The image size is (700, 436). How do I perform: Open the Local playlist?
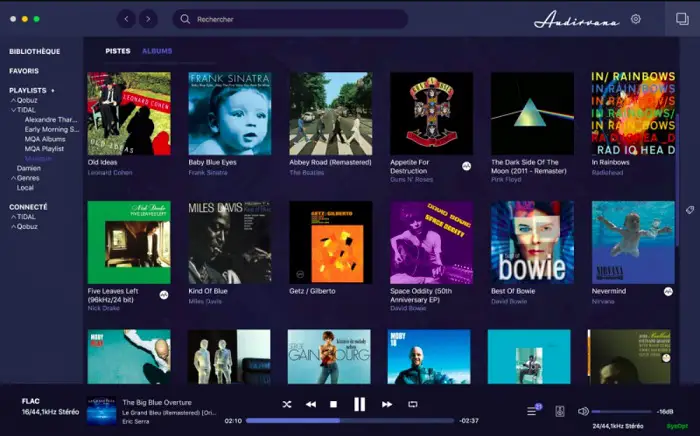(25, 188)
